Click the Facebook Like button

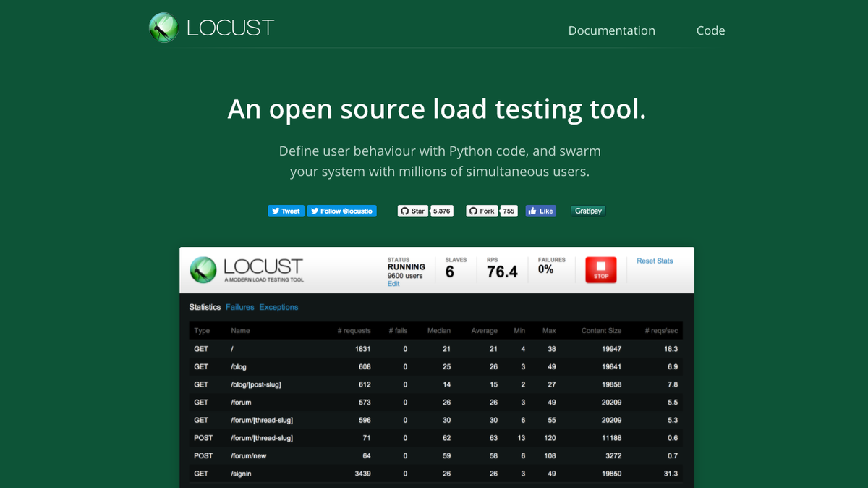coord(540,211)
